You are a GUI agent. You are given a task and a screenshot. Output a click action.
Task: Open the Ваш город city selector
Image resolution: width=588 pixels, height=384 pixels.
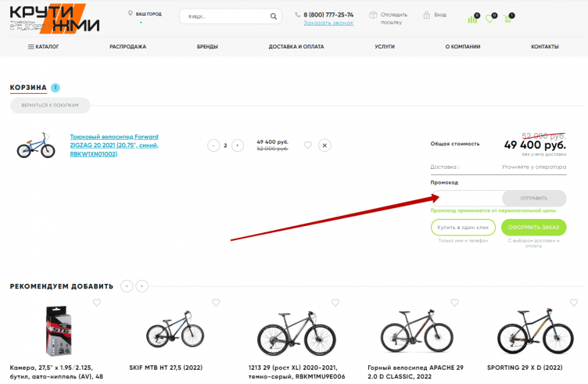pos(144,14)
